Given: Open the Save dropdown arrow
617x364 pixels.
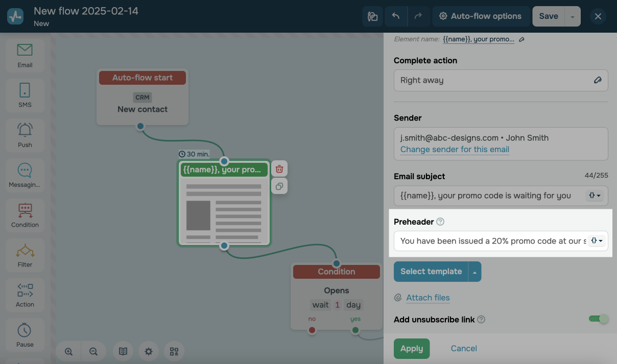Looking at the screenshot, I should (573, 16).
